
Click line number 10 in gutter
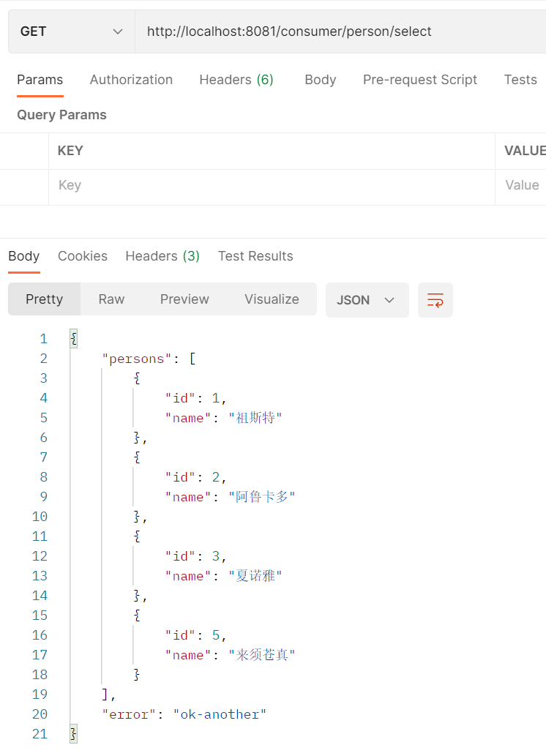click(40, 517)
